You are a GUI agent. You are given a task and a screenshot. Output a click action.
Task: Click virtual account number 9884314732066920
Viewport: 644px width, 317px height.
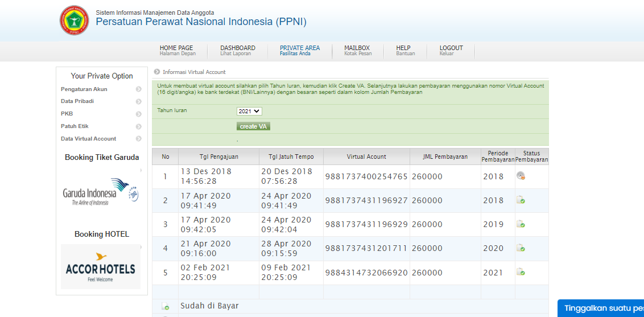pyautogui.click(x=366, y=272)
